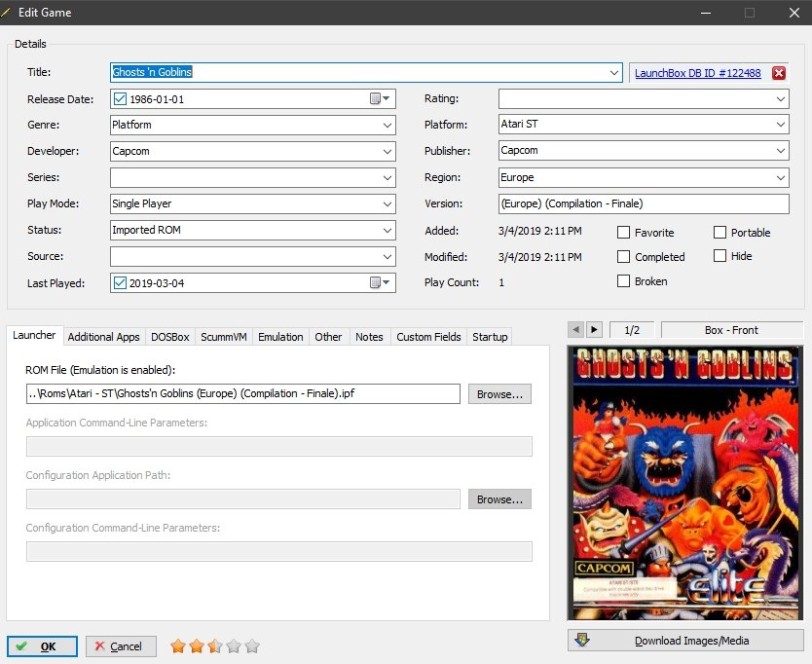Mark game as Completed
The height and width of the screenshot is (664, 812).
coord(623,256)
